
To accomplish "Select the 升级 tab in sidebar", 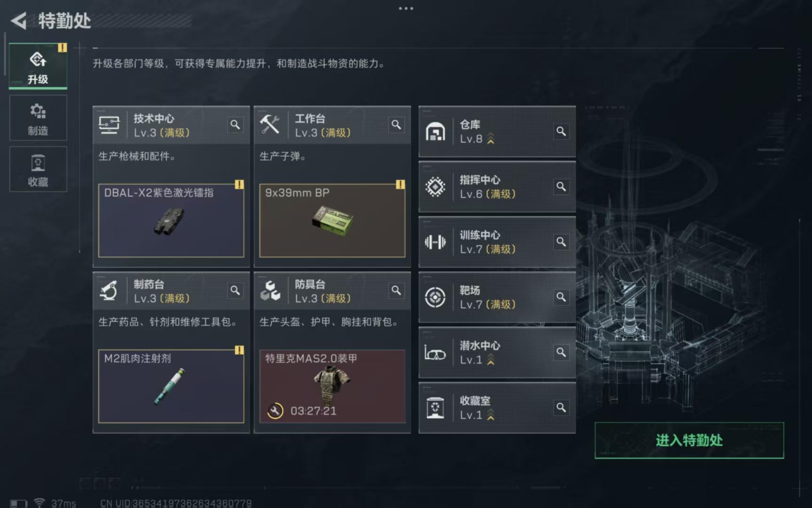I will [38, 66].
